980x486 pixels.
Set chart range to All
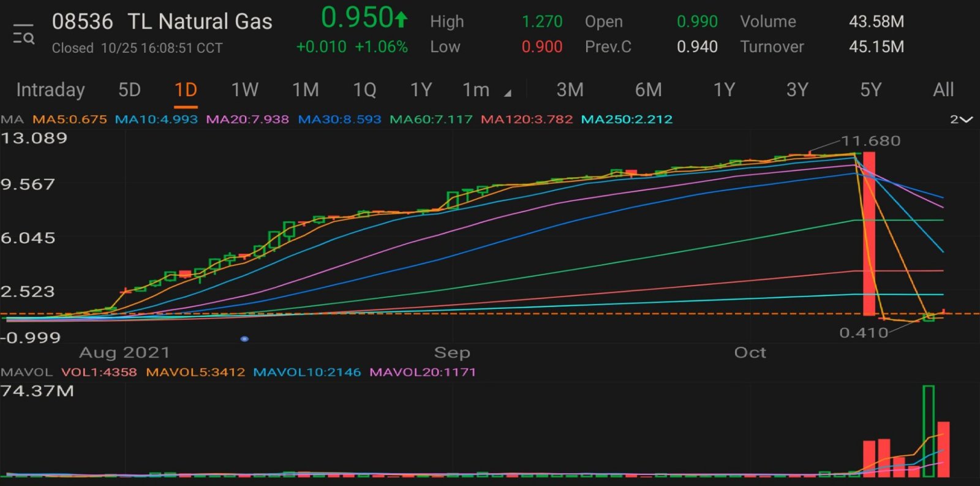click(943, 90)
